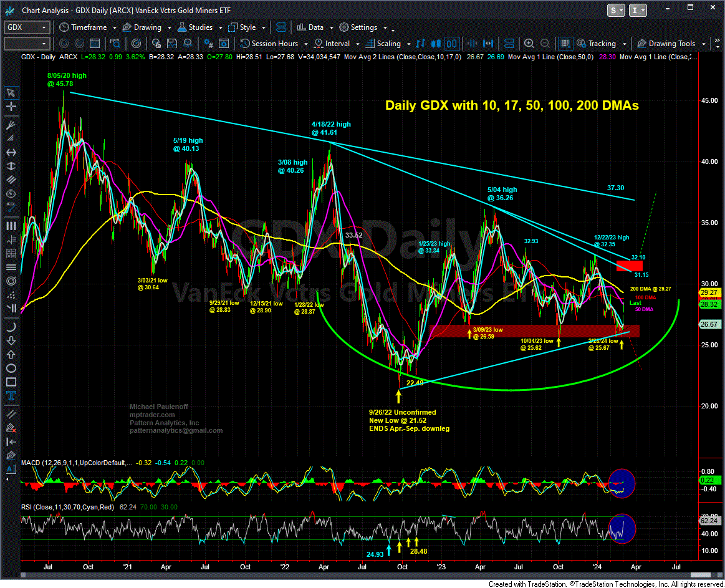The width and height of the screenshot is (725, 588).
Task: Select the ellipse drawing tool
Action: coord(11,369)
